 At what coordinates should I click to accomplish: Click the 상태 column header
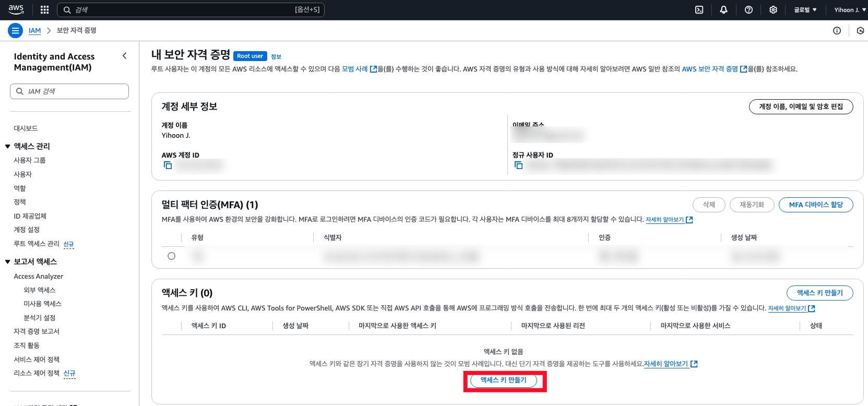tap(816, 326)
